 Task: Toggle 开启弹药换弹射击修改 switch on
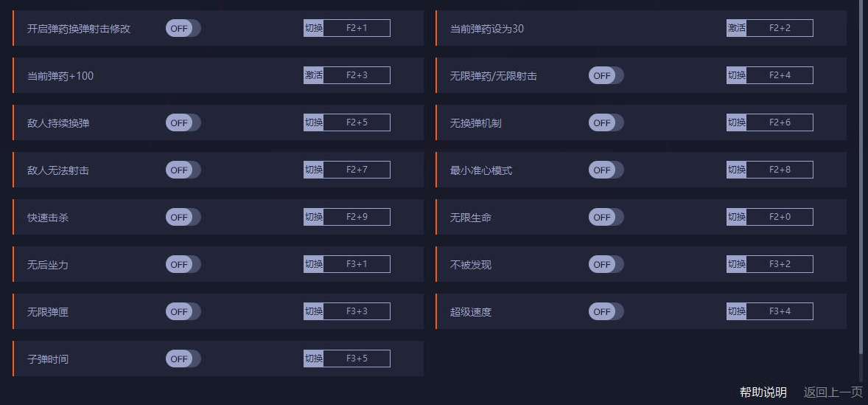click(183, 28)
